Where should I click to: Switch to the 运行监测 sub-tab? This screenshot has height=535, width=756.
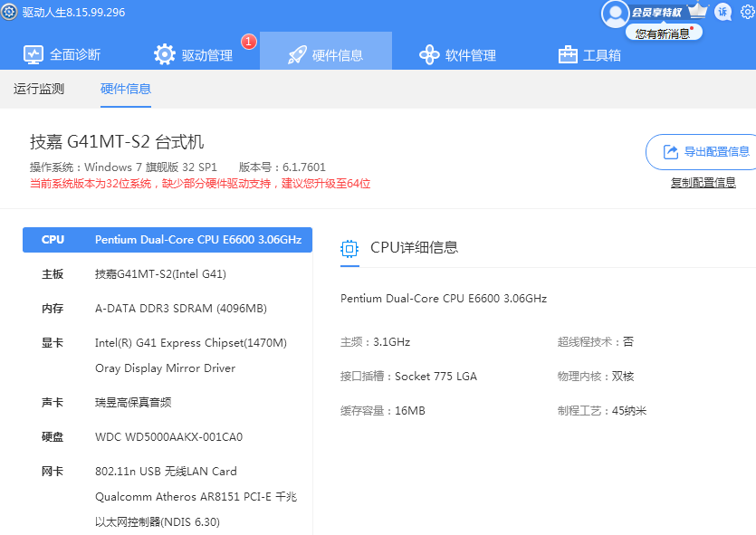[x=39, y=89]
